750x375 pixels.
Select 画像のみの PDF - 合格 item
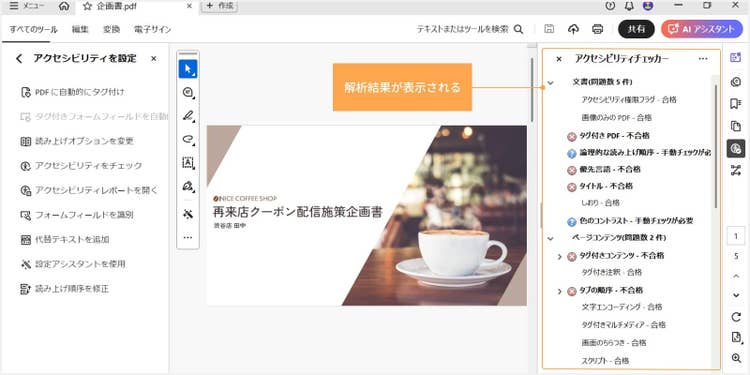(x=616, y=117)
